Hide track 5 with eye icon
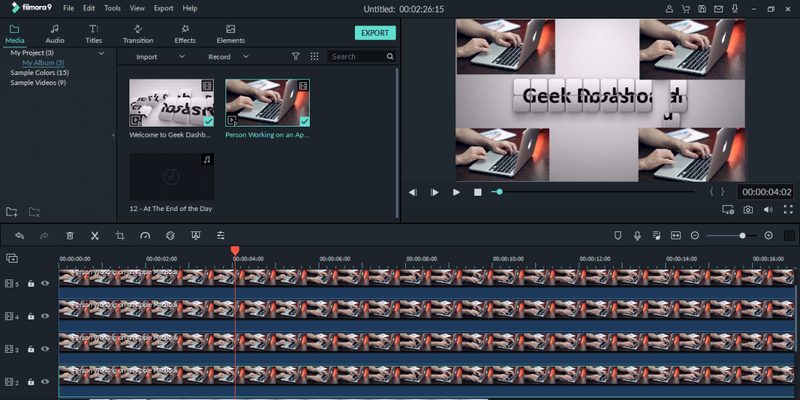 (x=45, y=283)
